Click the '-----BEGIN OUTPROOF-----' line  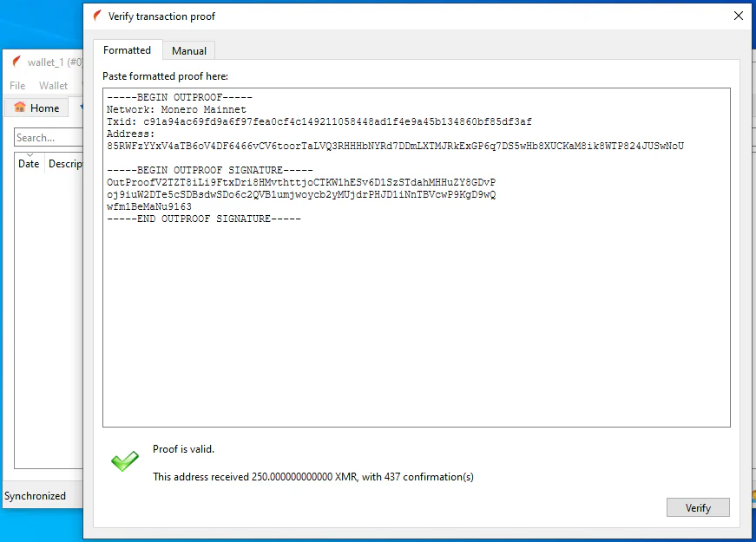pyautogui.click(x=180, y=97)
